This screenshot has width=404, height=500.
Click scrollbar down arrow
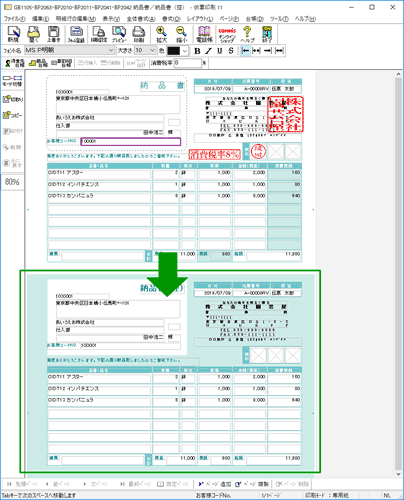pos(398,474)
